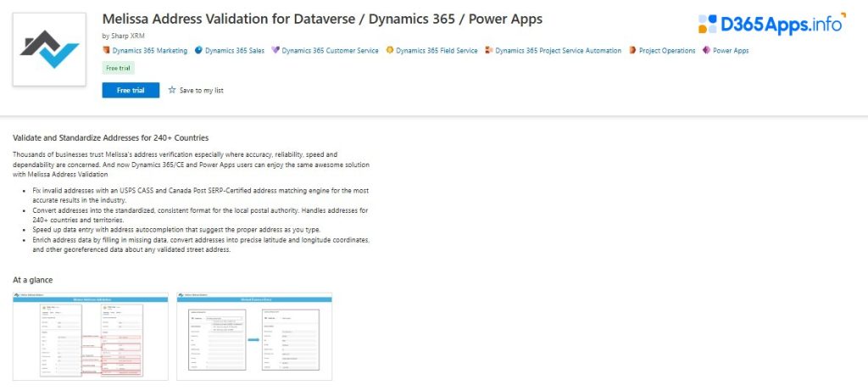This screenshot has width=868, height=391.
Task: Click paragraph starting Thousands of businesses trust
Action: pyautogui.click(x=191, y=164)
